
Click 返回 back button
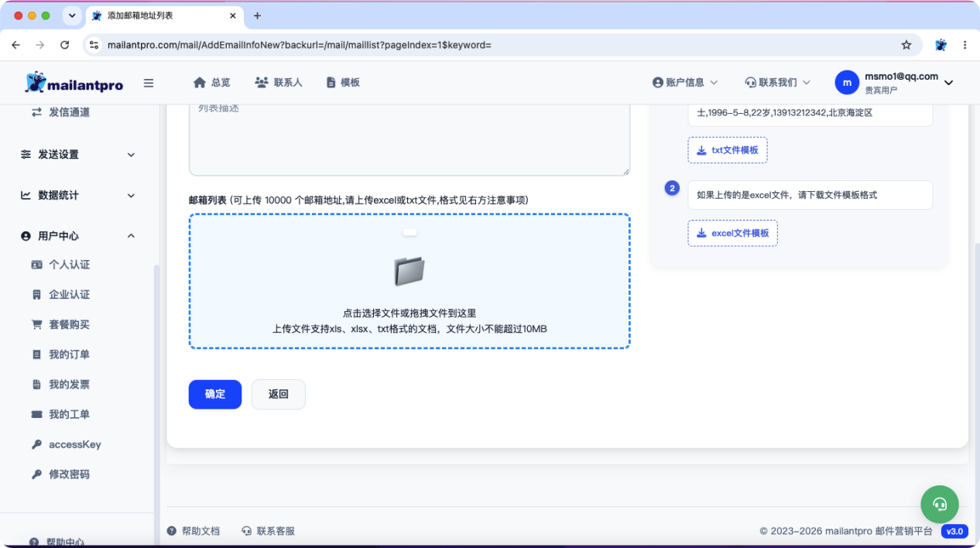coord(279,394)
